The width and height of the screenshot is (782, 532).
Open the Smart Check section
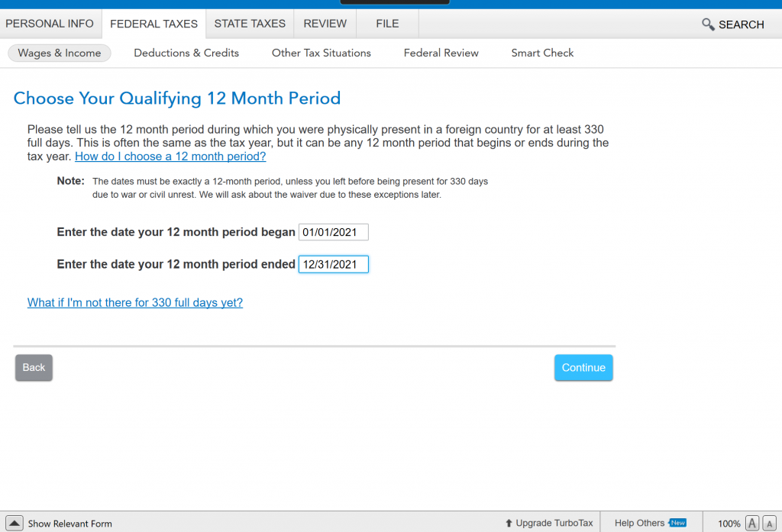tap(542, 53)
